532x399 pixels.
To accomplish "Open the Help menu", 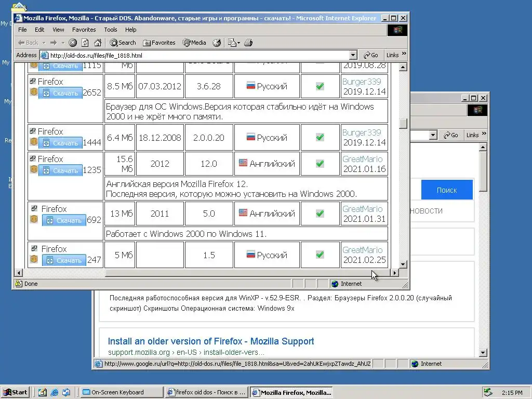I will pos(130,30).
